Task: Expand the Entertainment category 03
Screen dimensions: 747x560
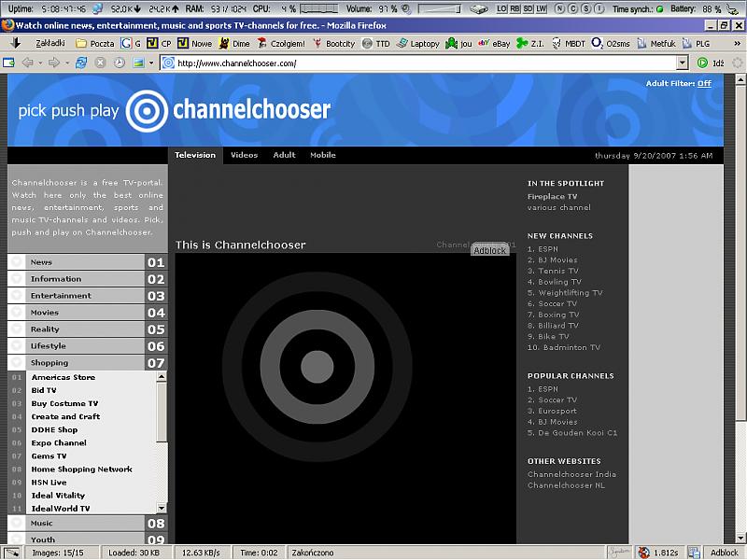Action: [87, 295]
